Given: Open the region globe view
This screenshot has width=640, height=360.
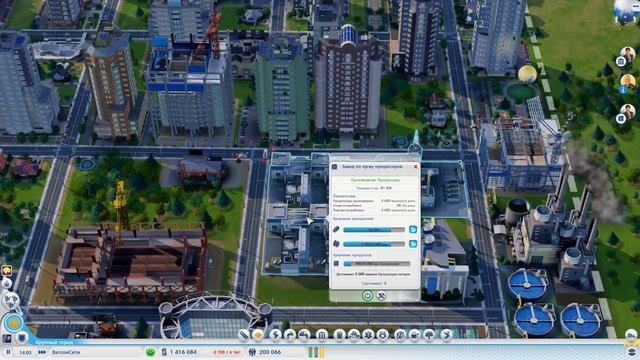Looking at the screenshot, I should [625, 11].
